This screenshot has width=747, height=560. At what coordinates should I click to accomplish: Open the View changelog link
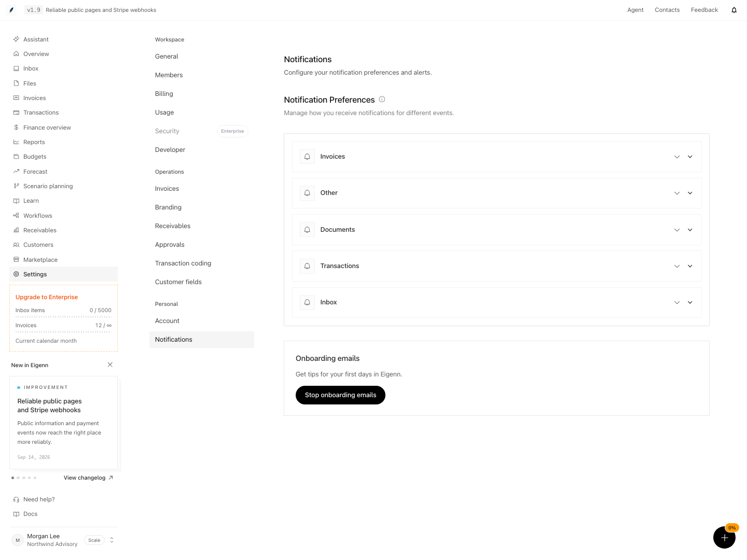point(88,478)
